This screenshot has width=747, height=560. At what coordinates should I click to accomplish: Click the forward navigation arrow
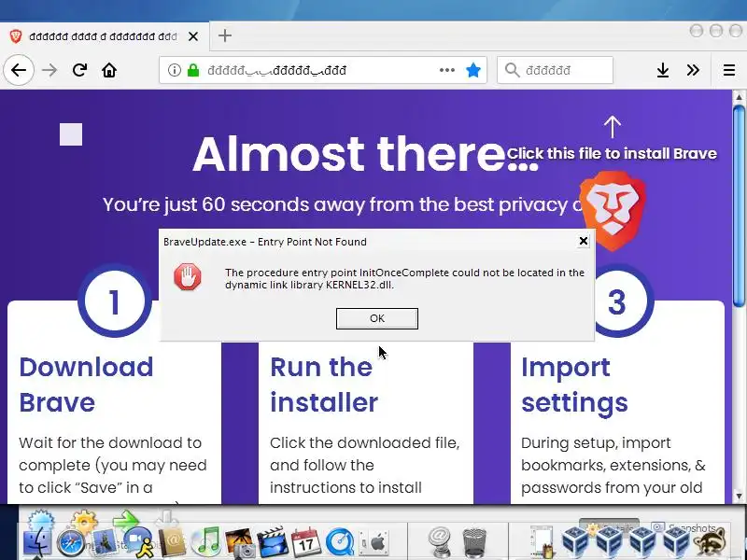tap(49, 71)
